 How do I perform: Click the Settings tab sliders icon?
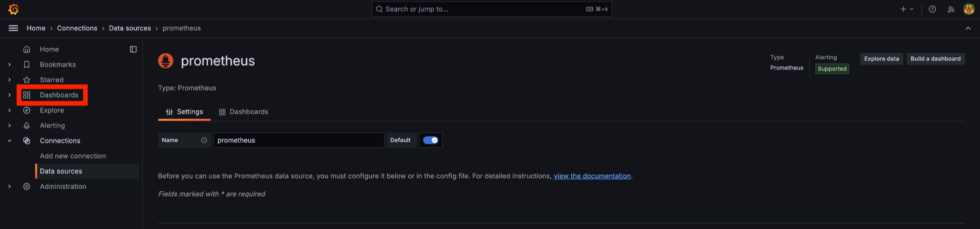coord(170,112)
